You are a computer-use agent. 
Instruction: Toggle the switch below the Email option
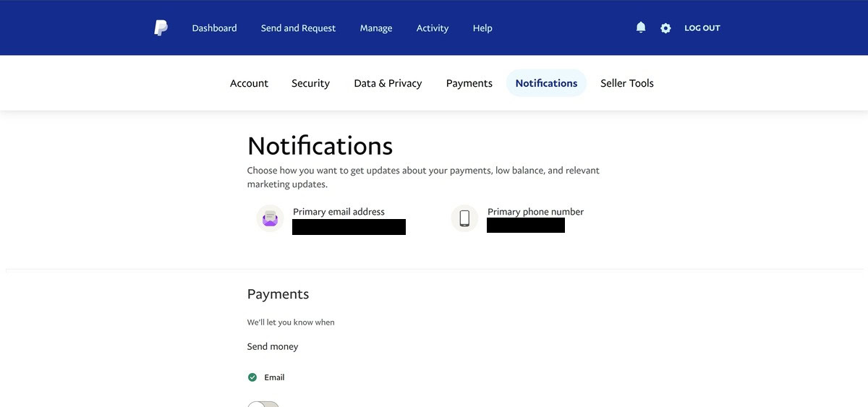tap(263, 403)
